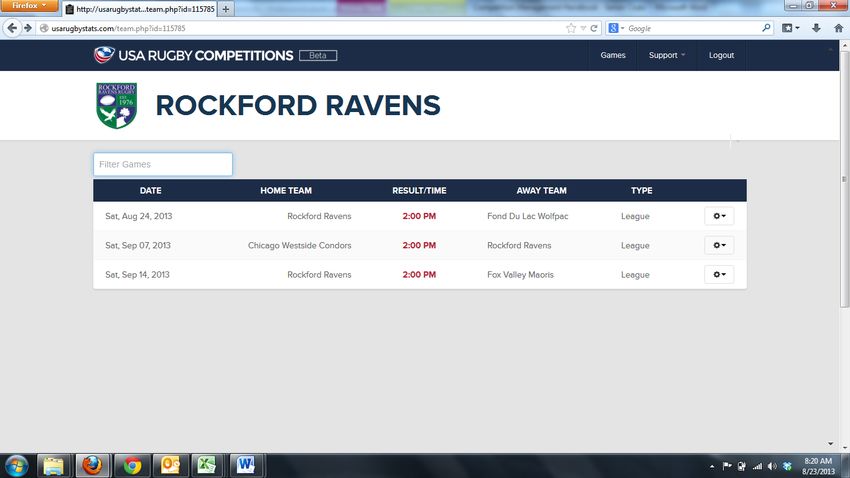
Task: Click the search magnifier icon
Action: 766,28
